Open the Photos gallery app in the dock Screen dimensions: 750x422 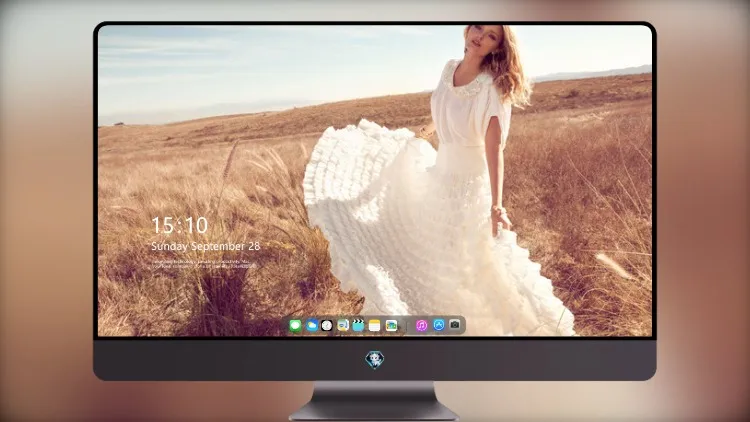click(391, 326)
